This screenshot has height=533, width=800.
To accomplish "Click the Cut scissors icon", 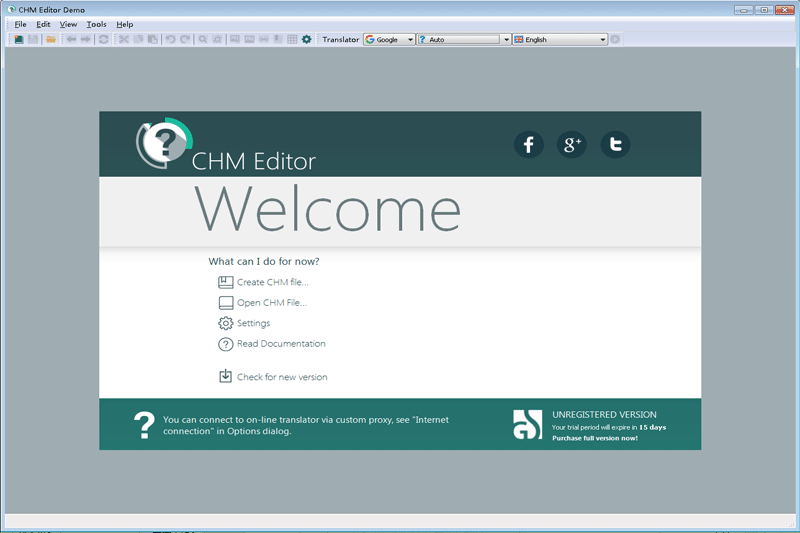I will tap(124, 39).
